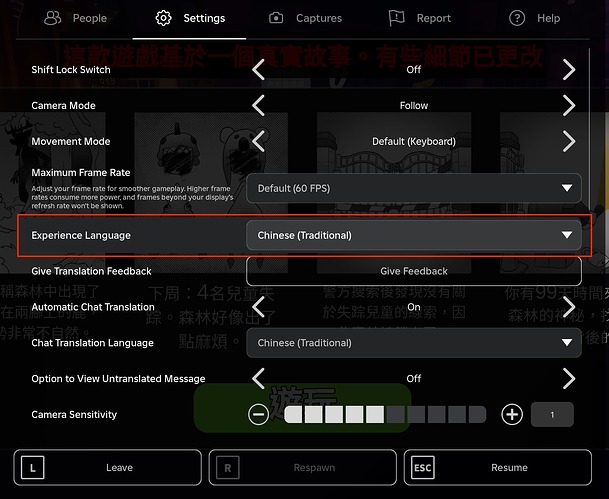609x499 pixels.
Task: Click the Help question mark icon
Action: coord(517,18)
